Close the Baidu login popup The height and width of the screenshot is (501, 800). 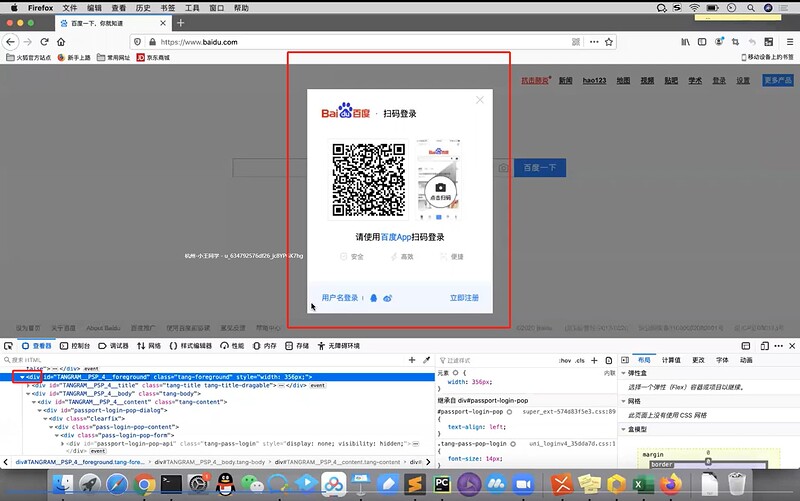[x=480, y=100]
